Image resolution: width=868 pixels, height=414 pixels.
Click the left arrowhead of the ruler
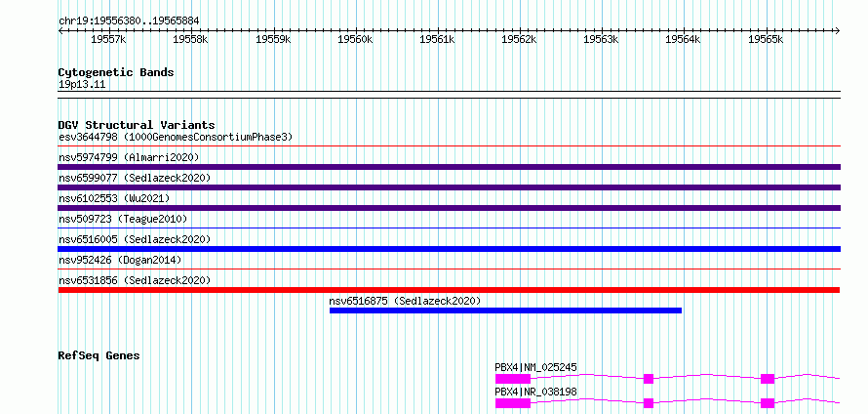[60, 30]
